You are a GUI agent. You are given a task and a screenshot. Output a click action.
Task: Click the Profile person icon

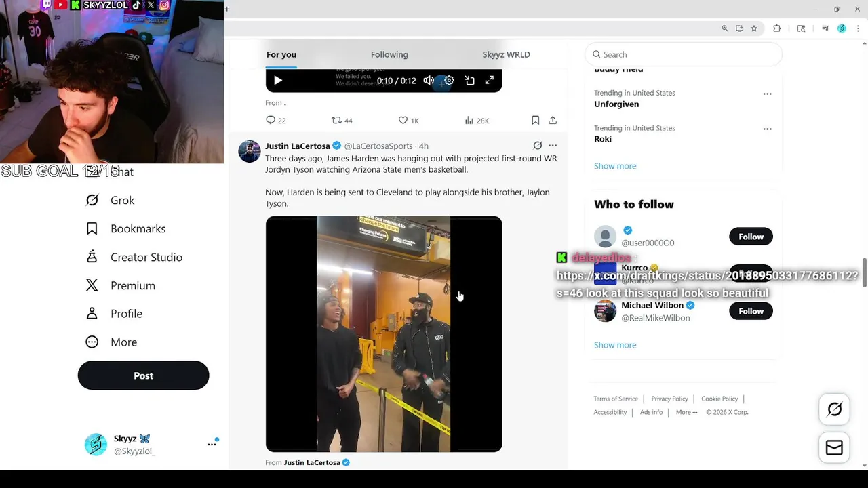point(92,314)
